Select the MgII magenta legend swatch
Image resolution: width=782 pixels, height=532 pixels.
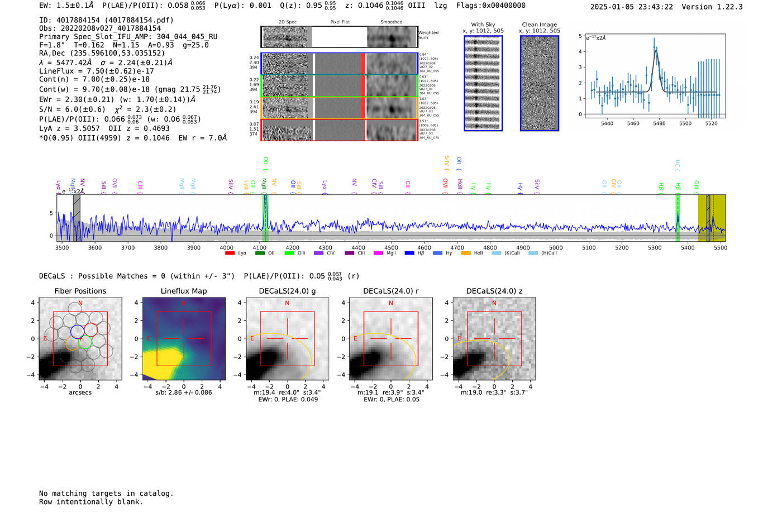[x=378, y=253]
